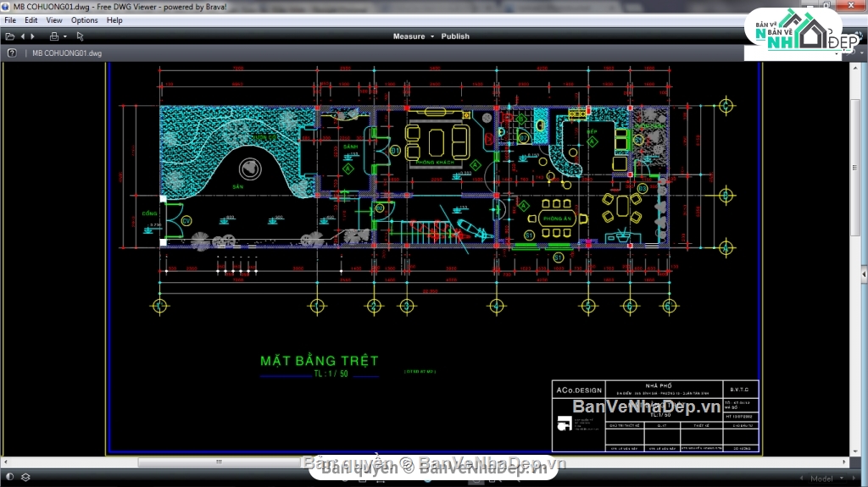This screenshot has width=868, height=487.
Task: Open the Options menu
Action: tap(84, 20)
